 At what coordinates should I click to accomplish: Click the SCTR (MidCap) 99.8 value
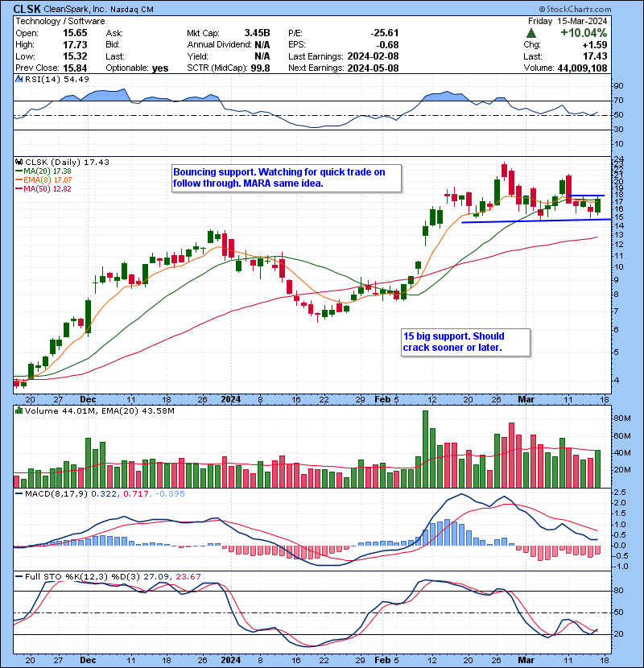point(260,68)
